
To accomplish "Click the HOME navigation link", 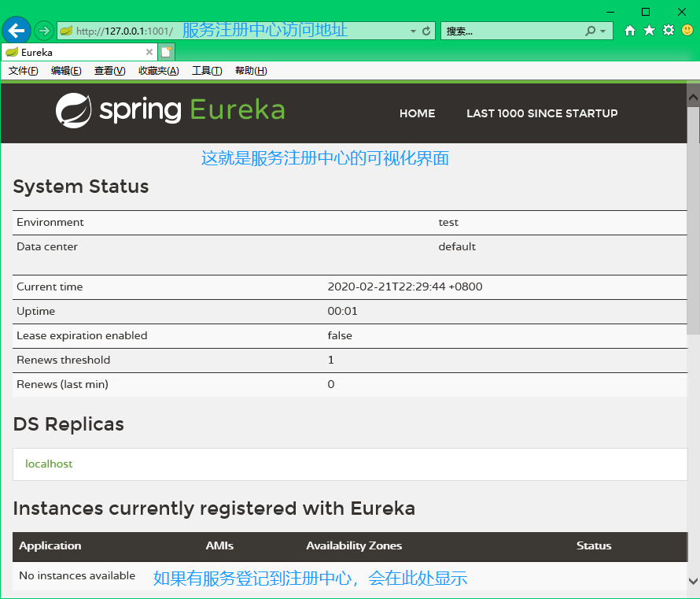I will click(418, 113).
